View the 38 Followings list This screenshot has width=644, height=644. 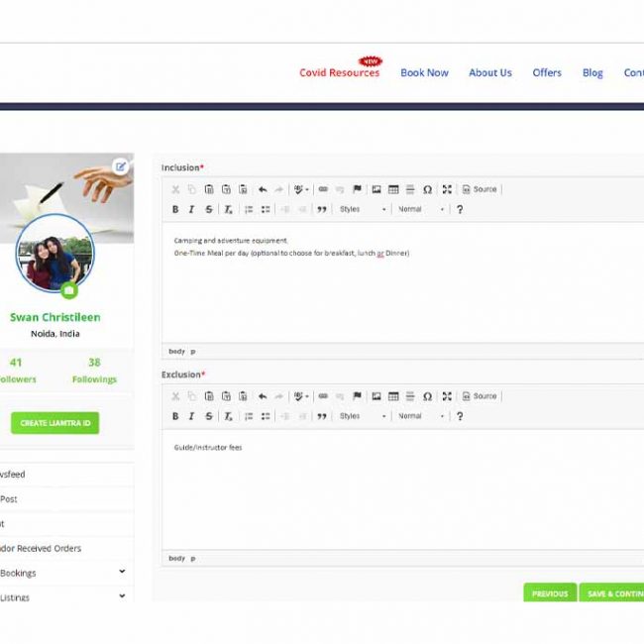coord(94,371)
